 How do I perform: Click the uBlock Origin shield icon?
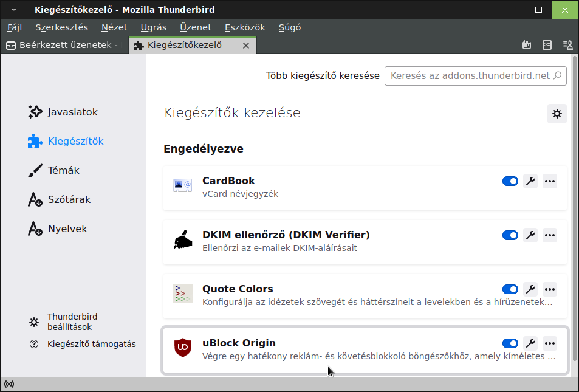click(x=183, y=347)
